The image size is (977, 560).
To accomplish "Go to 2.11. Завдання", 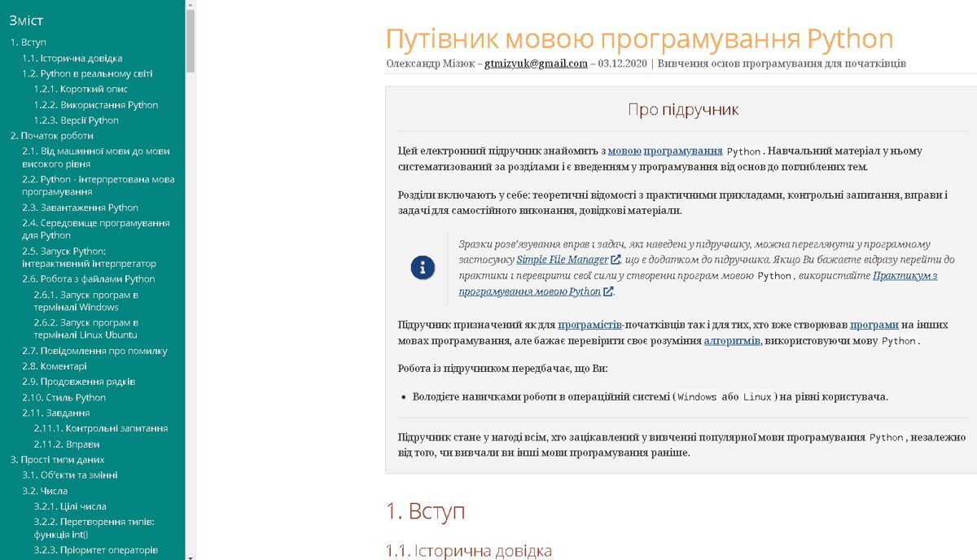I will 56,413.
